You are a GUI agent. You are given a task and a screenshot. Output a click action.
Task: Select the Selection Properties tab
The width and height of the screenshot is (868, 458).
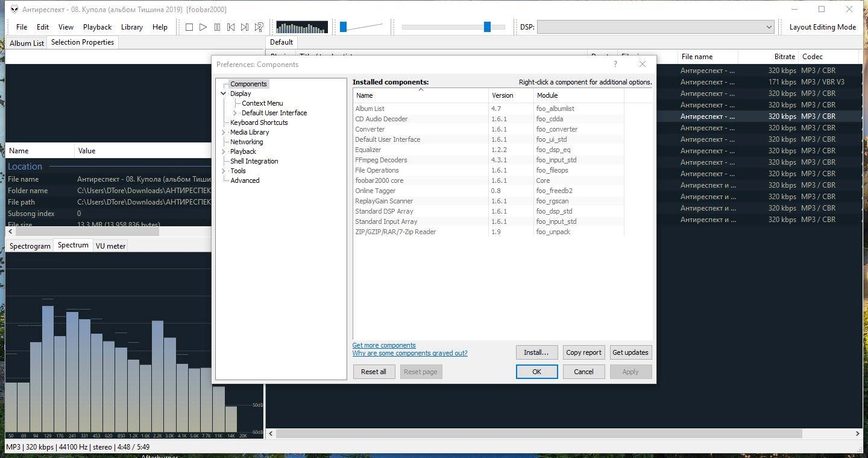(x=83, y=42)
